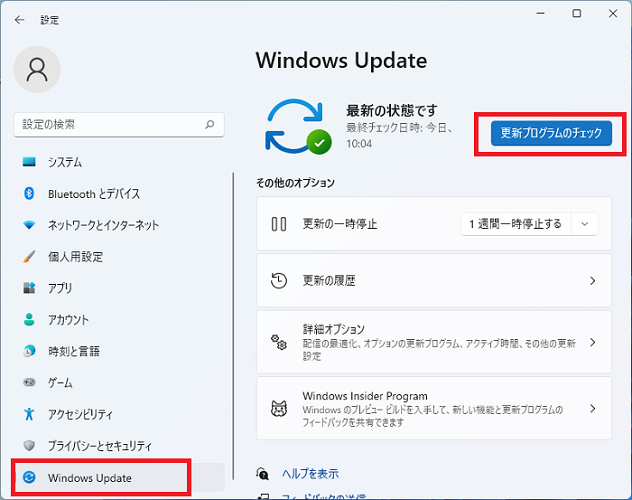Select アクセシビリティ in the sidebar
The height and width of the screenshot is (500, 632).
pos(119,414)
